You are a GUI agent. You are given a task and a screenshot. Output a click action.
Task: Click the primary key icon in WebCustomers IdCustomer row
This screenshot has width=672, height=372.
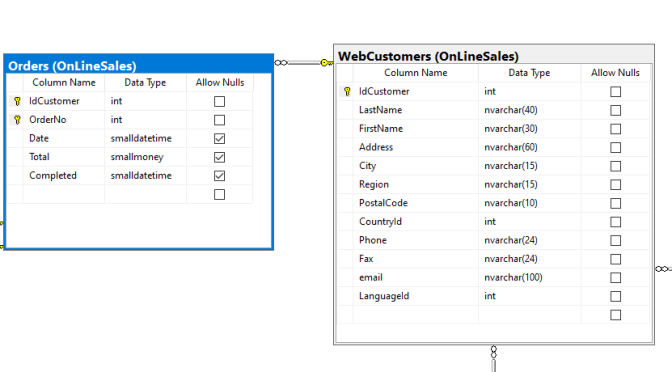point(347,91)
